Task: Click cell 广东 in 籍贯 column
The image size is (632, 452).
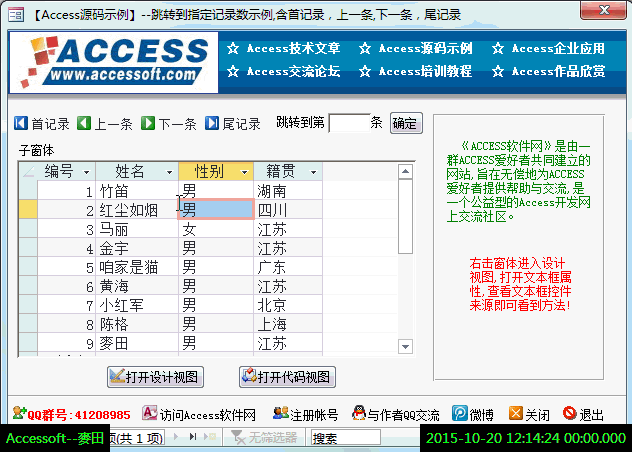Action: [x=288, y=267]
